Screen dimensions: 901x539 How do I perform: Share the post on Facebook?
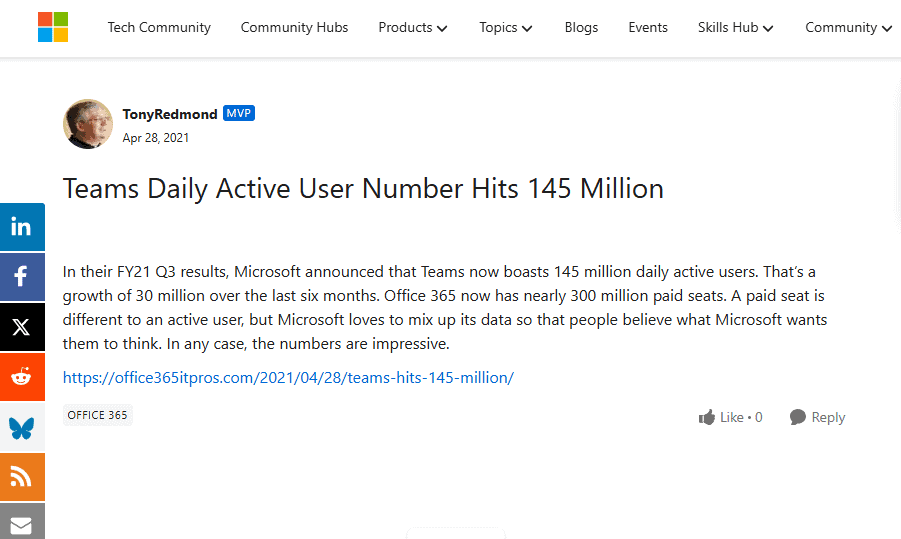(x=22, y=276)
